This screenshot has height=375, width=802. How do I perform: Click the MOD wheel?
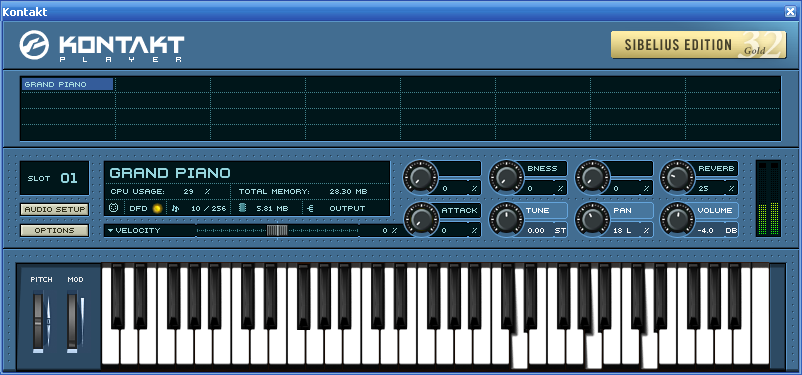coord(72,321)
